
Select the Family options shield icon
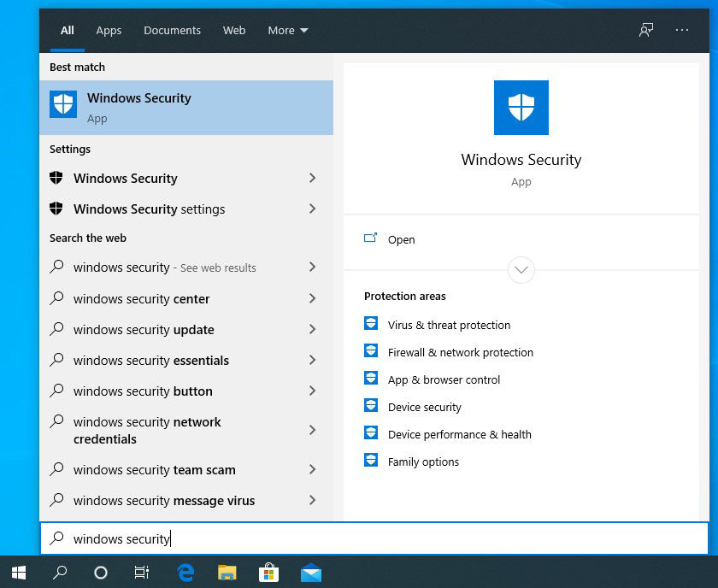click(x=371, y=460)
